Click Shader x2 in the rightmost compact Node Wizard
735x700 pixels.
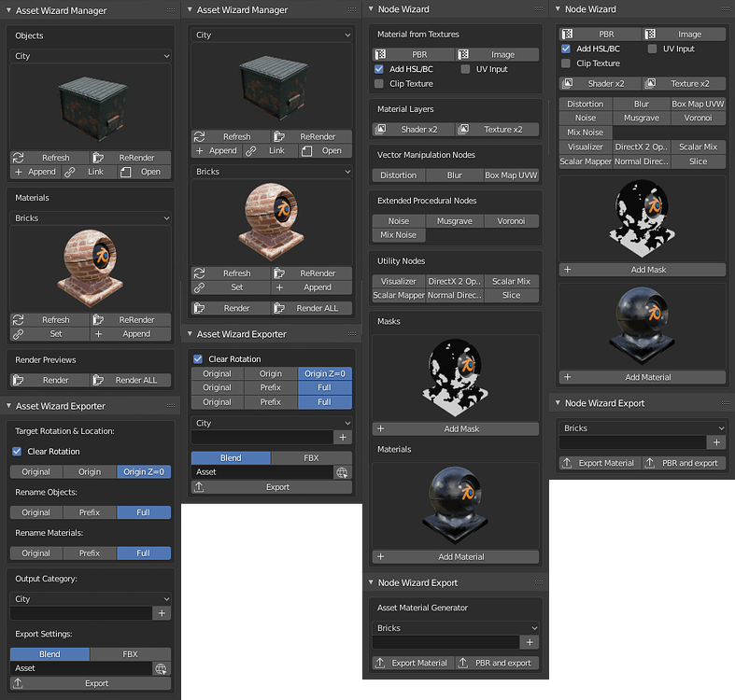pyautogui.click(x=601, y=83)
